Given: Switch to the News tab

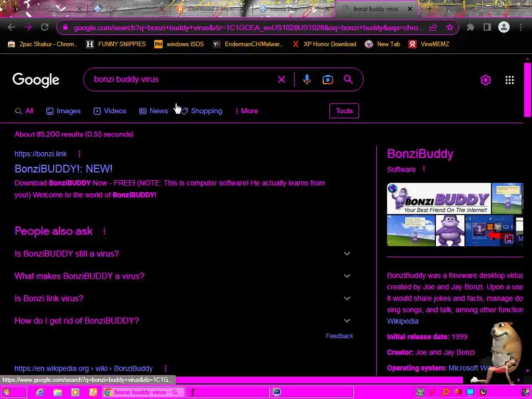Looking at the screenshot, I should coord(153,111).
